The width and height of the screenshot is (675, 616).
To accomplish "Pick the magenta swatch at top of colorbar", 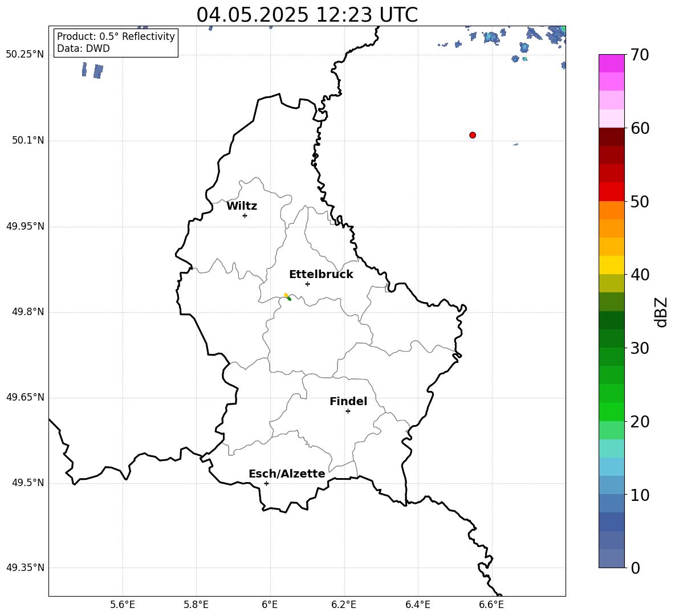I will coord(612,63).
